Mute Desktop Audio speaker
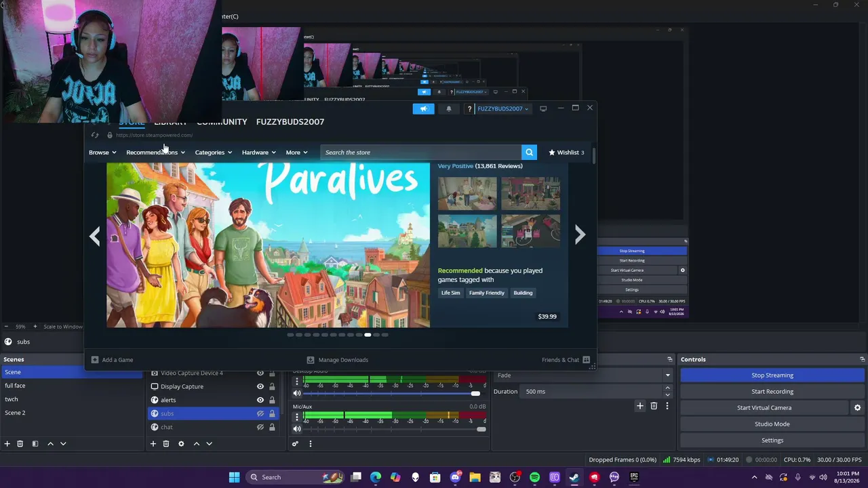 point(296,393)
